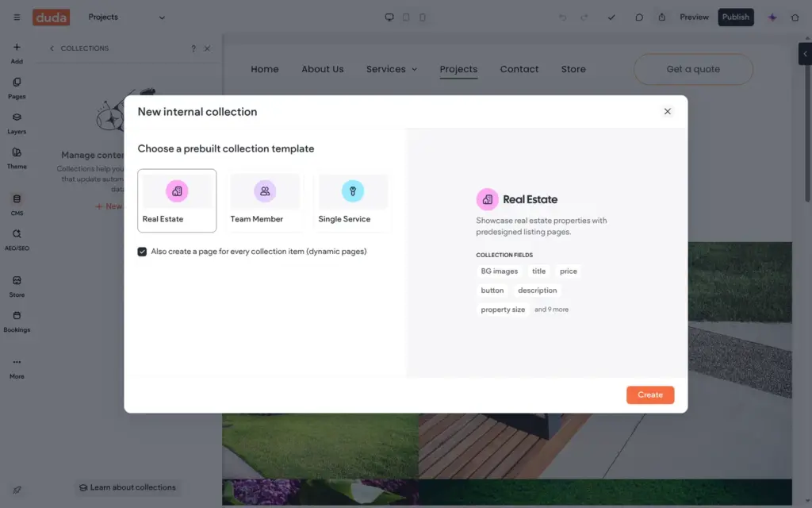Click the redo arrow
This screenshot has height=508, width=812.
point(584,17)
